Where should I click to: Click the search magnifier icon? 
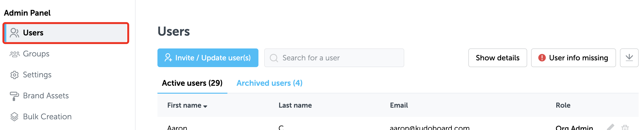[274, 58]
